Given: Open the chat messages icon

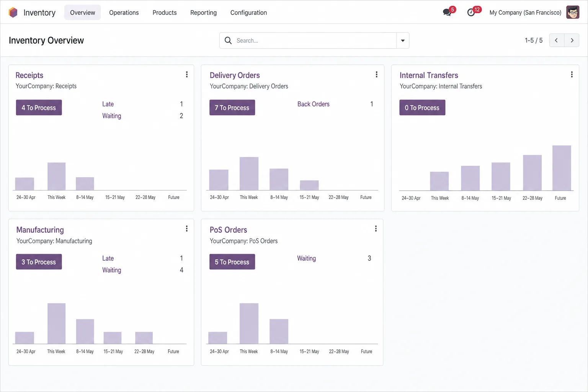Looking at the screenshot, I should pyautogui.click(x=447, y=13).
